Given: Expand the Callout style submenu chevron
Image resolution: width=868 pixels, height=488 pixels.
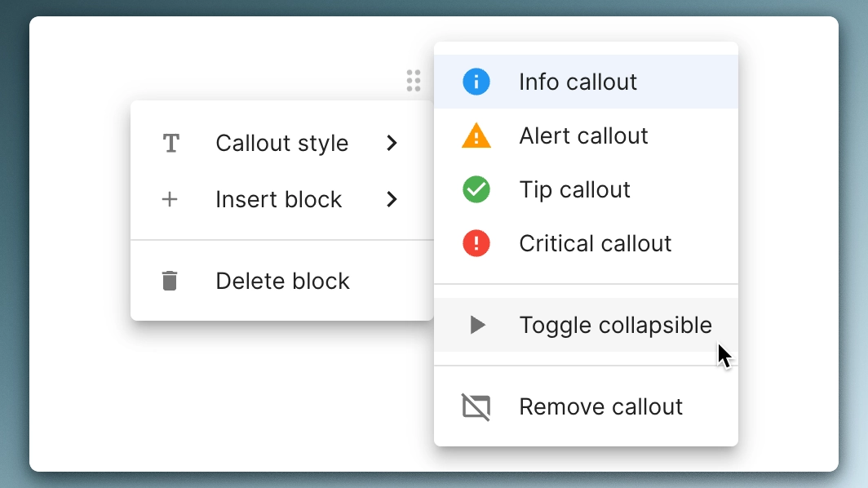Looking at the screenshot, I should click(x=392, y=143).
